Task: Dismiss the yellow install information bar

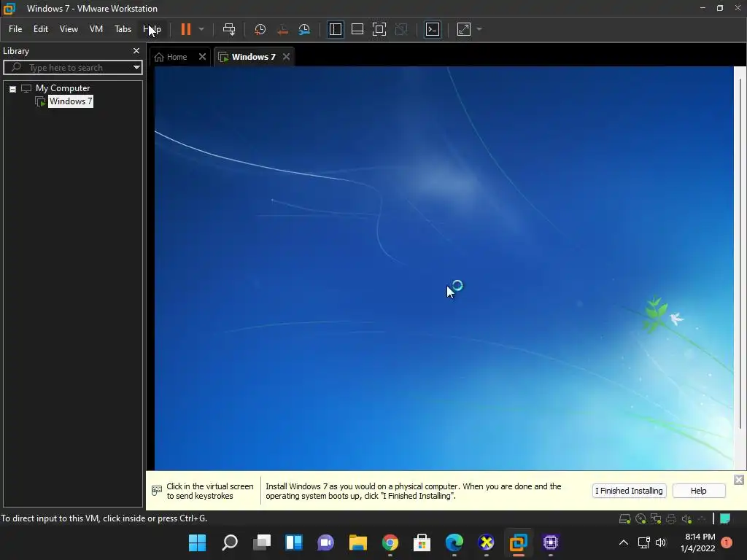Action: (x=738, y=480)
